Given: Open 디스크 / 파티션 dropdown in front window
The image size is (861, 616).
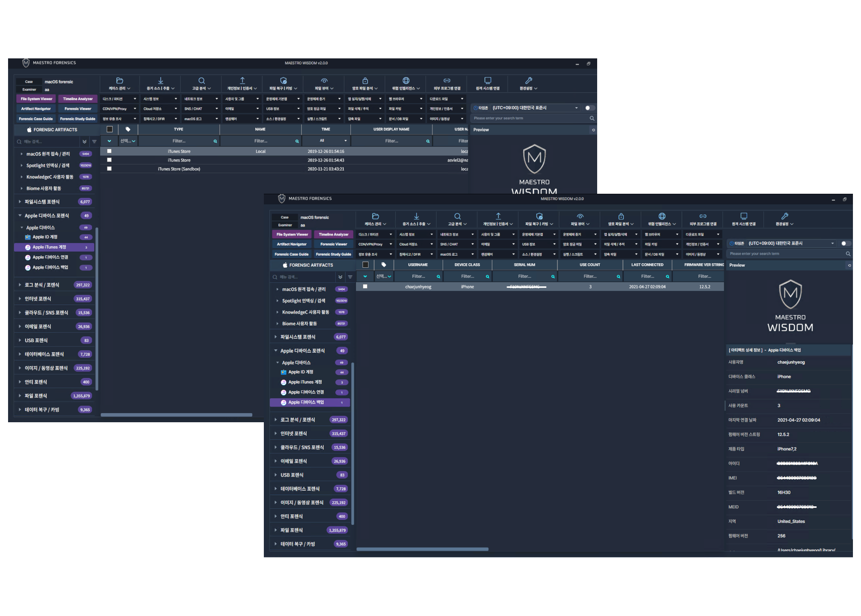Looking at the screenshot, I should pos(374,235).
